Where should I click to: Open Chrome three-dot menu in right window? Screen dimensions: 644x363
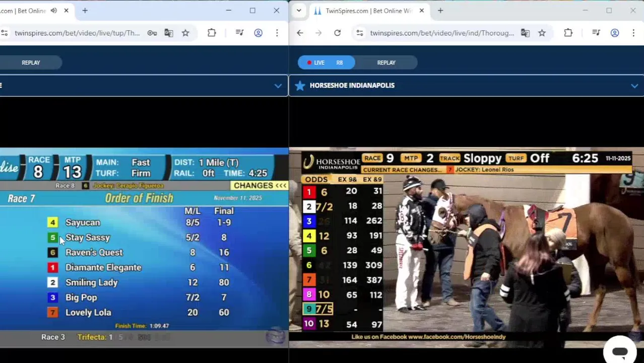point(633,33)
